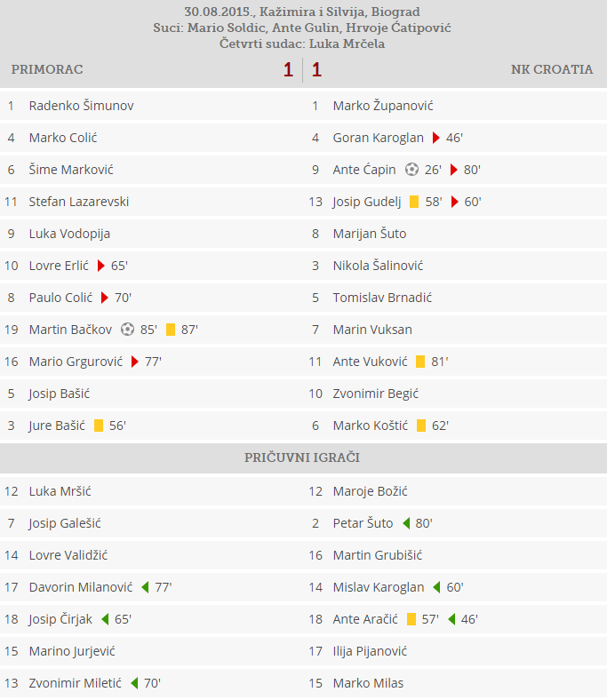Image resolution: width=607 pixels, height=700 pixels.
Task: Click Jure Bašić's yellow card icon
Action: click(98, 426)
